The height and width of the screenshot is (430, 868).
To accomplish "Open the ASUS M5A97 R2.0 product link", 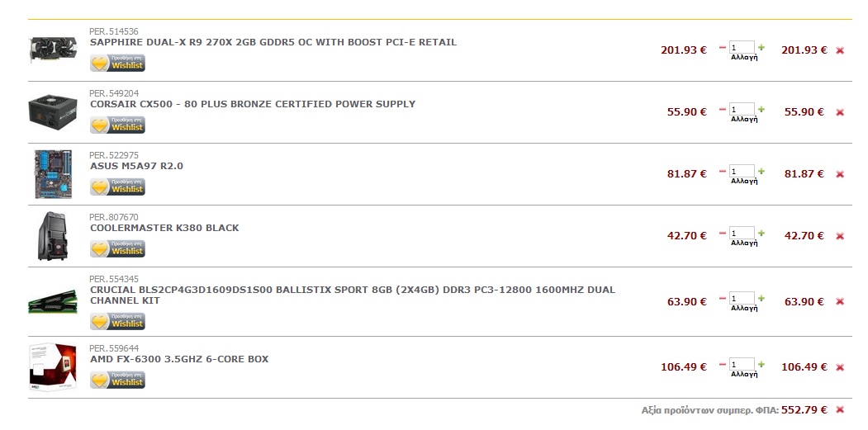I will tap(136, 166).
